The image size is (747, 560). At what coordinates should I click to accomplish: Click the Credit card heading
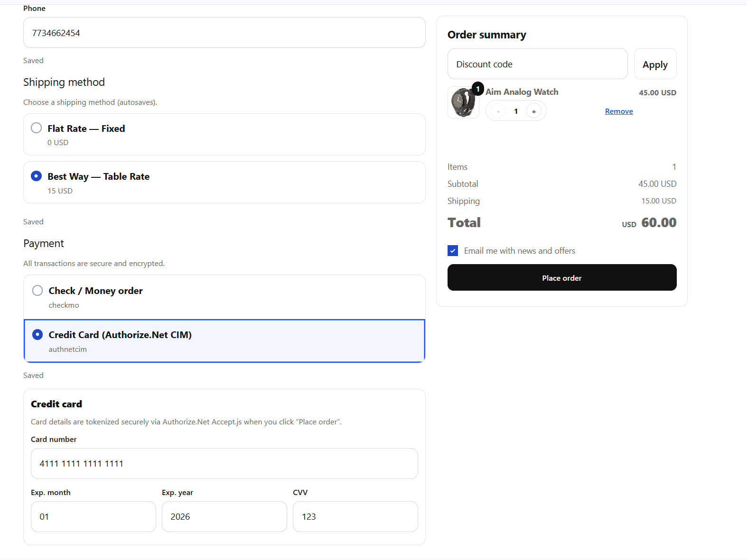(56, 404)
